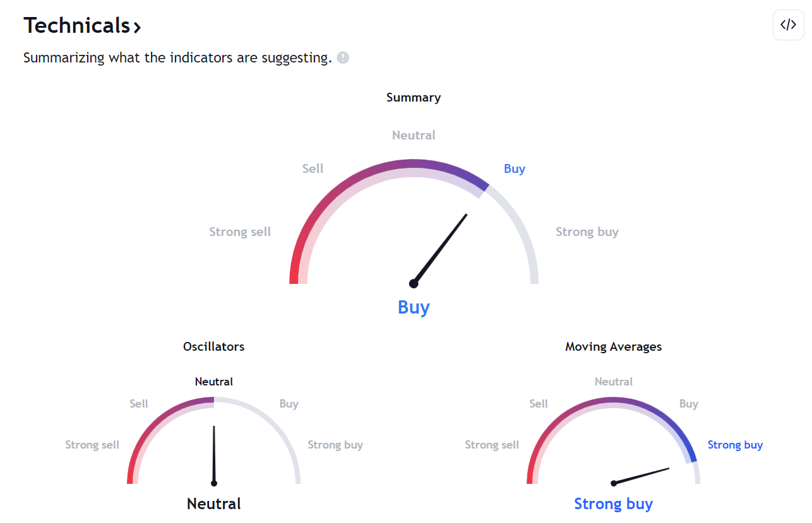Click the Oscillators gauge title

pyautogui.click(x=213, y=346)
